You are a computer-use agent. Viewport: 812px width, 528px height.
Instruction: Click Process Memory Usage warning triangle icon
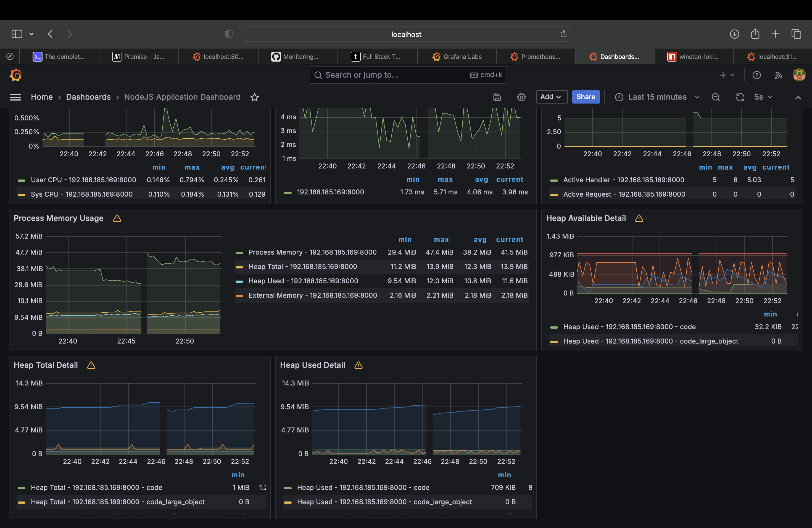point(117,218)
